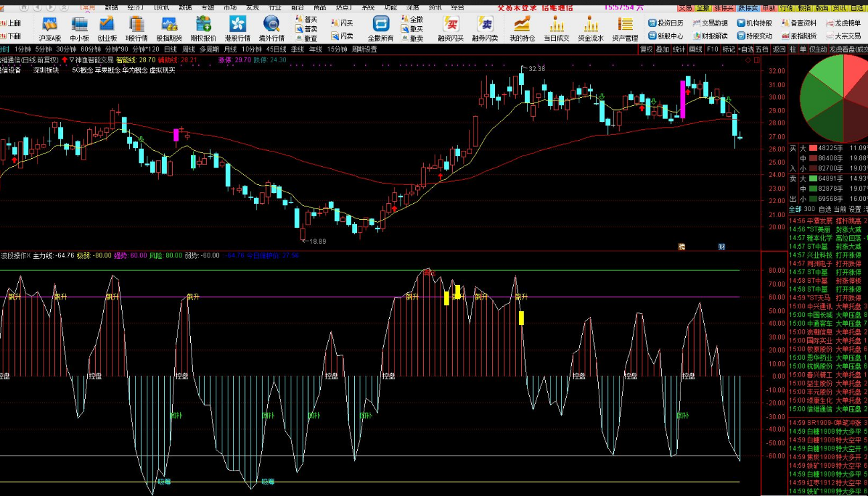Open 港股行情 Hong Kong quotes icon
This screenshot has height=496, width=868.
pos(237,25)
